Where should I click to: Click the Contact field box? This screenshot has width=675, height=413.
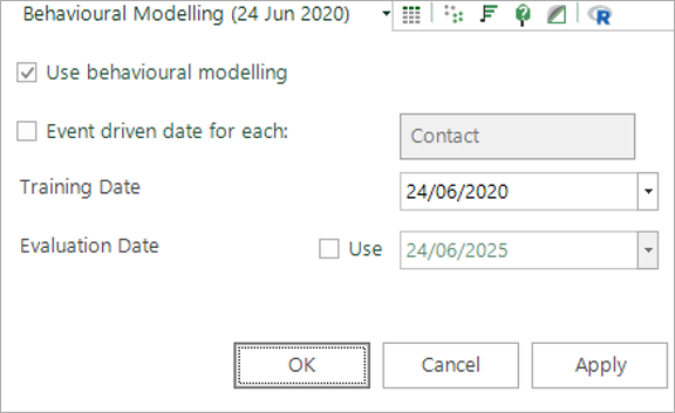(x=517, y=136)
